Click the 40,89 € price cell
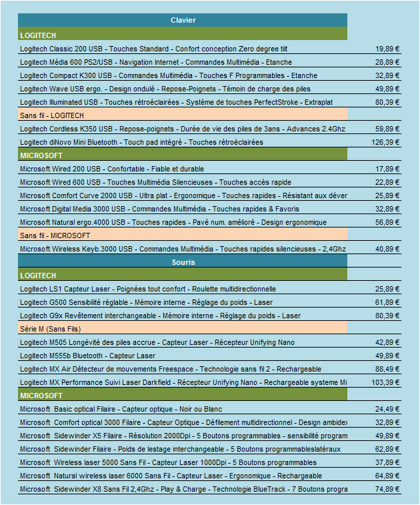Image resolution: width=420 pixels, height=505 pixels. (387, 249)
